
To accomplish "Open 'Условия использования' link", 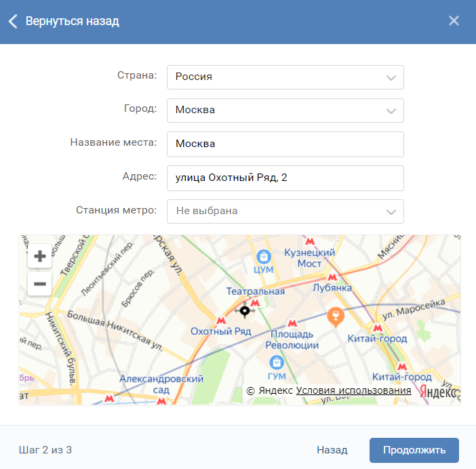I will pyautogui.click(x=353, y=391).
